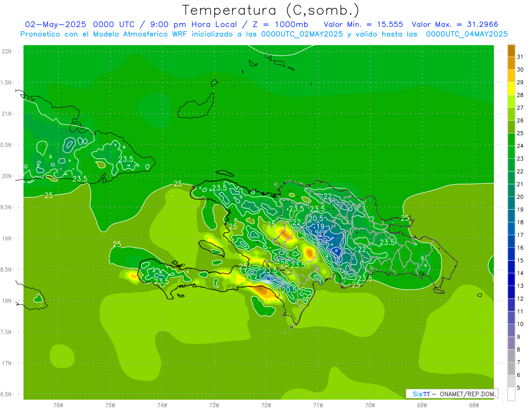Click the '19' contour label on the map

(321, 226)
